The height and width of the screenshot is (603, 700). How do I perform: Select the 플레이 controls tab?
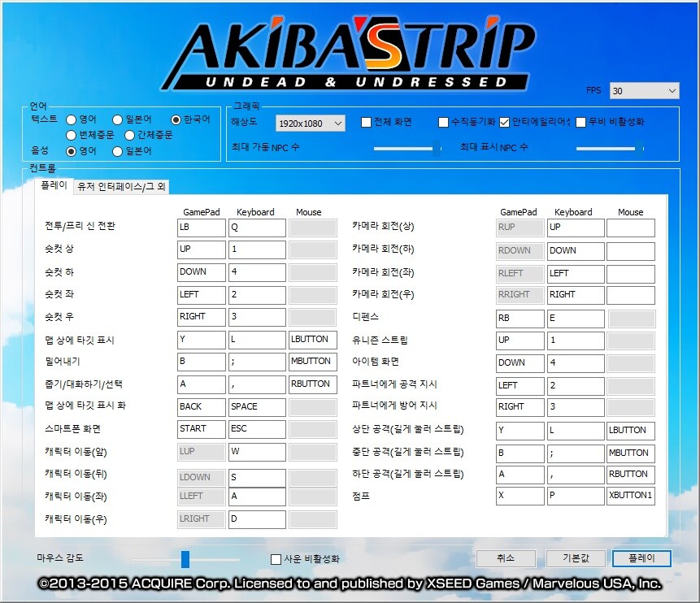[54, 185]
